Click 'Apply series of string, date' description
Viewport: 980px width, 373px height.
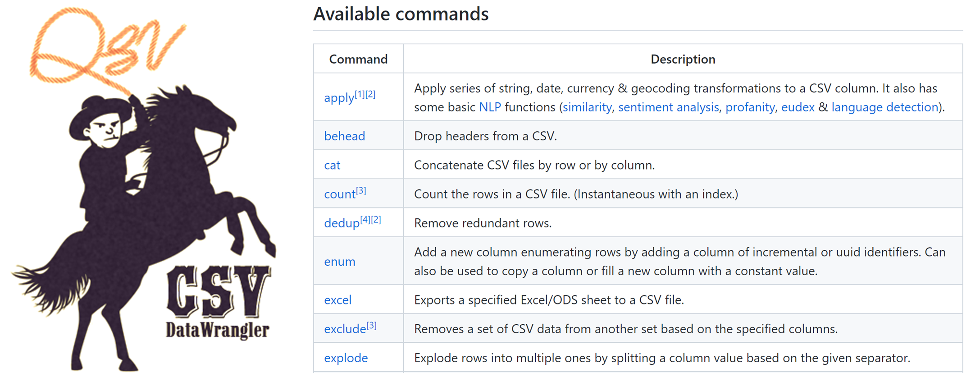pyautogui.click(x=679, y=97)
